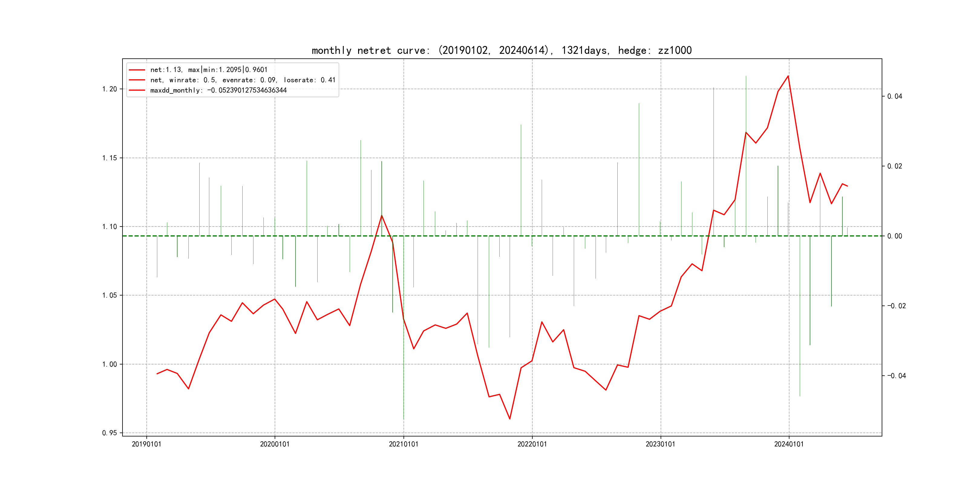
Task: Click the red line swatch beside maxdd_monthly
Action: pyautogui.click(x=137, y=90)
